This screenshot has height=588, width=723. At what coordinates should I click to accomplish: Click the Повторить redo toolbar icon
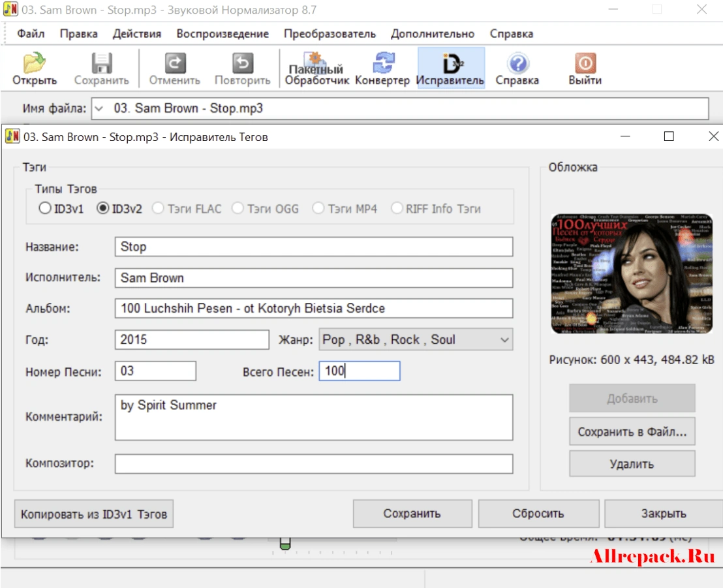tap(243, 63)
